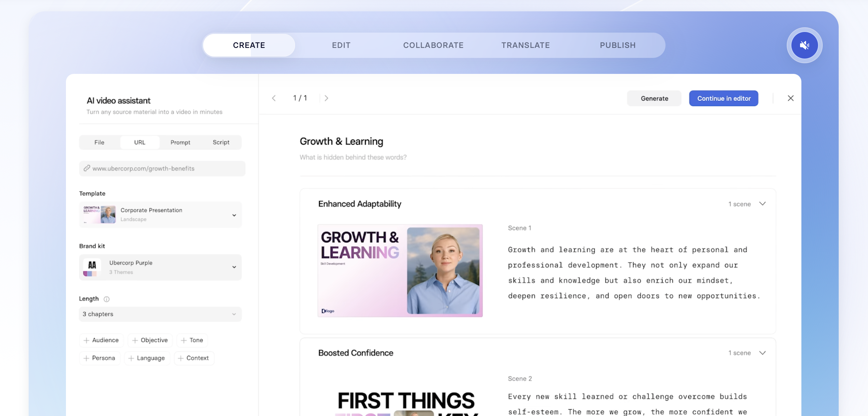Switch to the EDIT tab
This screenshot has height=416, width=868.
pyautogui.click(x=341, y=45)
